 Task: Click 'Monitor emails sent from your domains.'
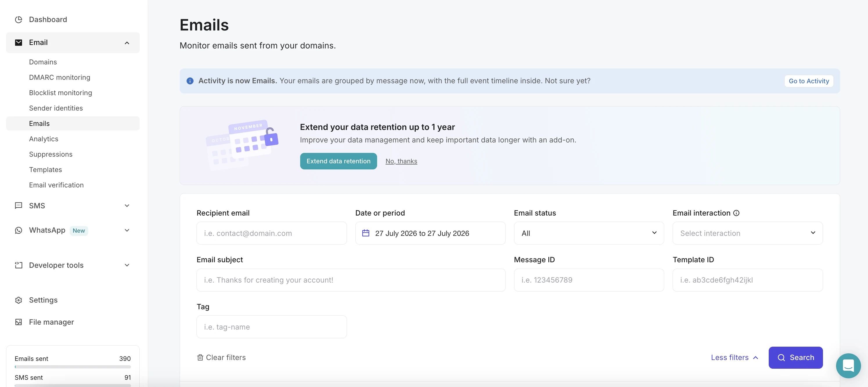click(x=257, y=46)
